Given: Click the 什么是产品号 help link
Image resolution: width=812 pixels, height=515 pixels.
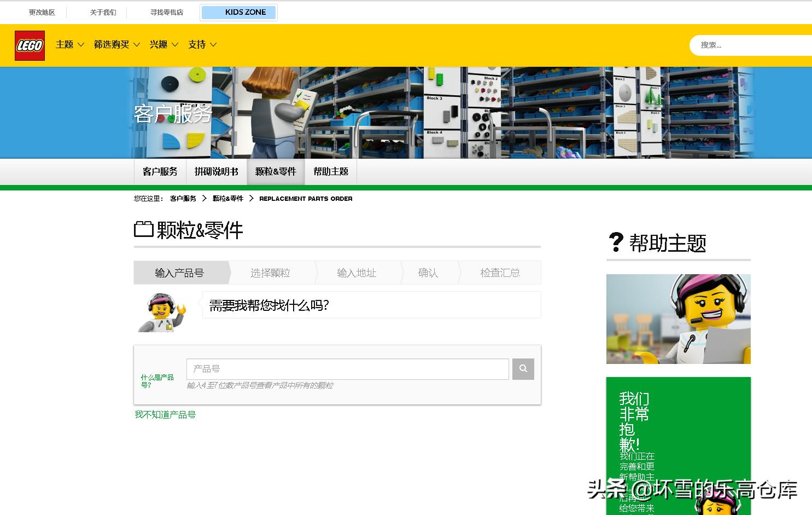Looking at the screenshot, I should coord(156,379).
